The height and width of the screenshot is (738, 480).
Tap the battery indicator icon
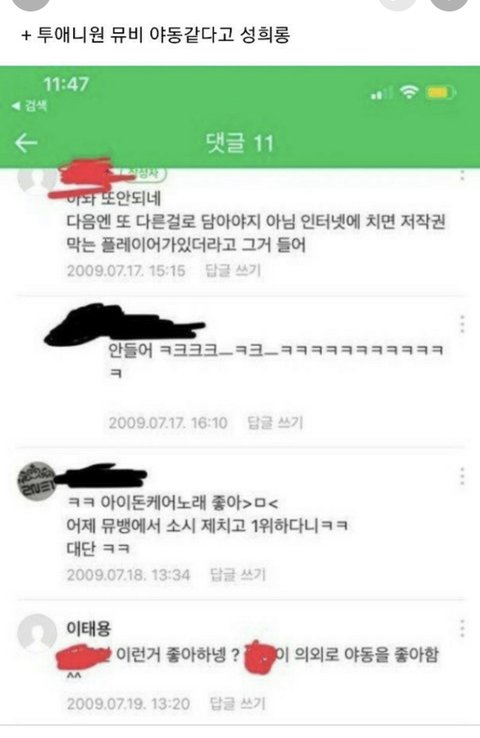click(440, 92)
